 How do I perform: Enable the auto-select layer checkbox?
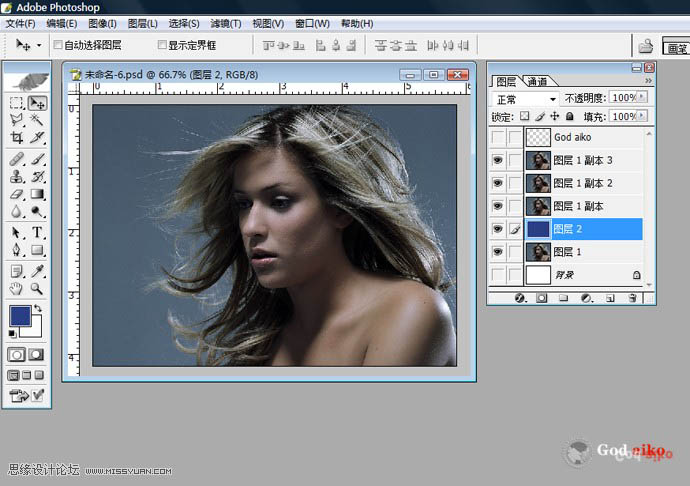pyautogui.click(x=57, y=45)
